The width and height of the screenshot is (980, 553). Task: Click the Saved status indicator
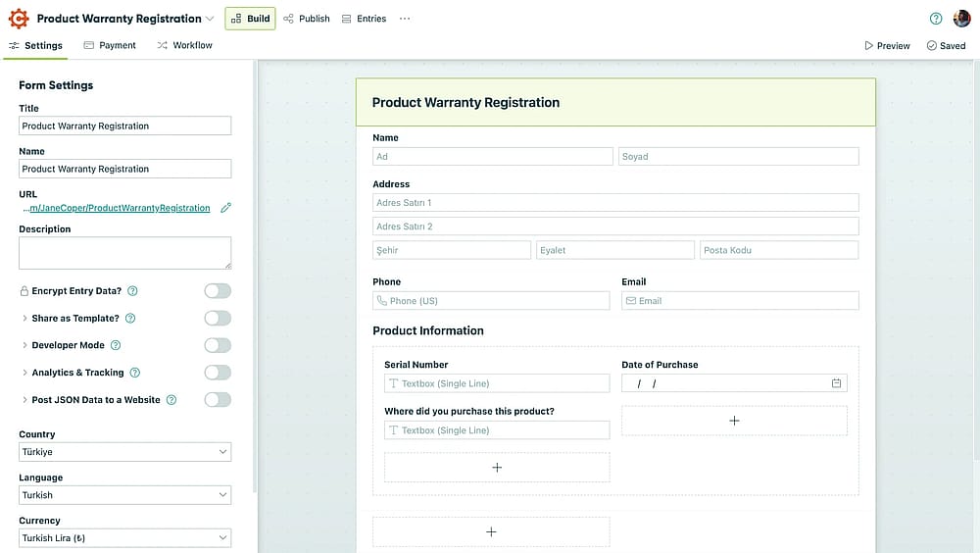[x=946, y=46]
